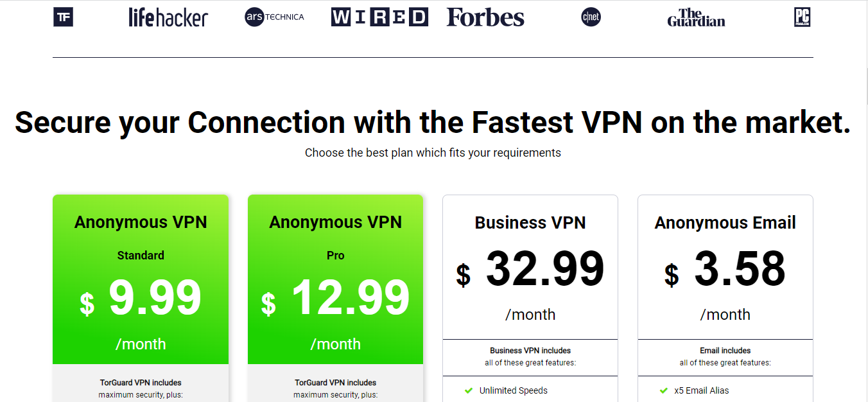Click the Unlimited Speeds green checkmark
The image size is (868, 402).
click(468, 390)
